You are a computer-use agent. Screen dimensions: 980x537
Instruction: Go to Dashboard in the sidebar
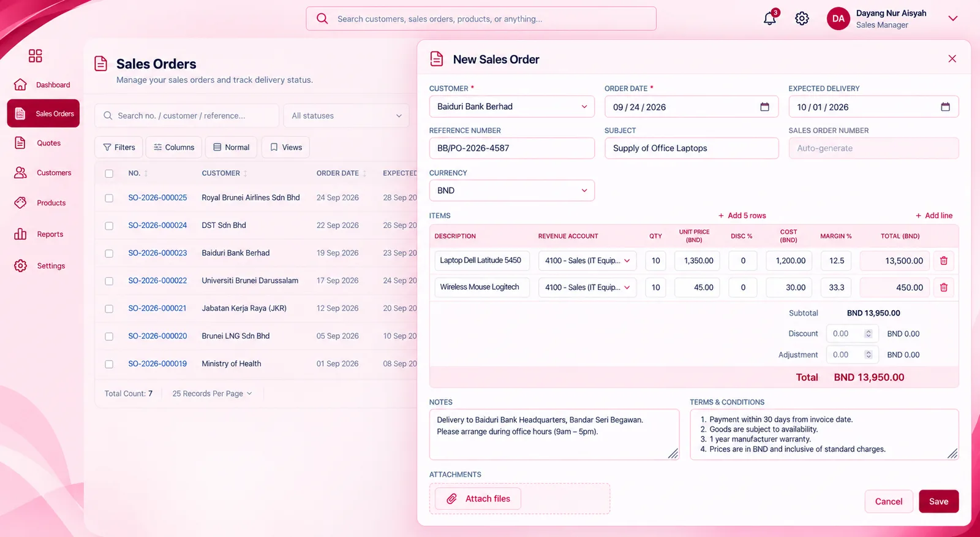coord(43,85)
